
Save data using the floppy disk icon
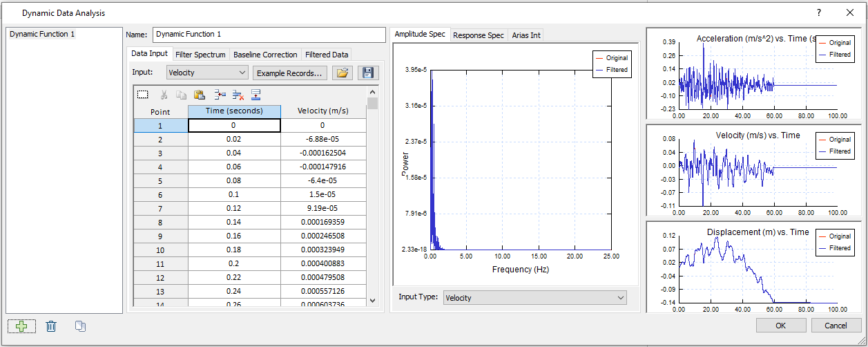[367, 73]
